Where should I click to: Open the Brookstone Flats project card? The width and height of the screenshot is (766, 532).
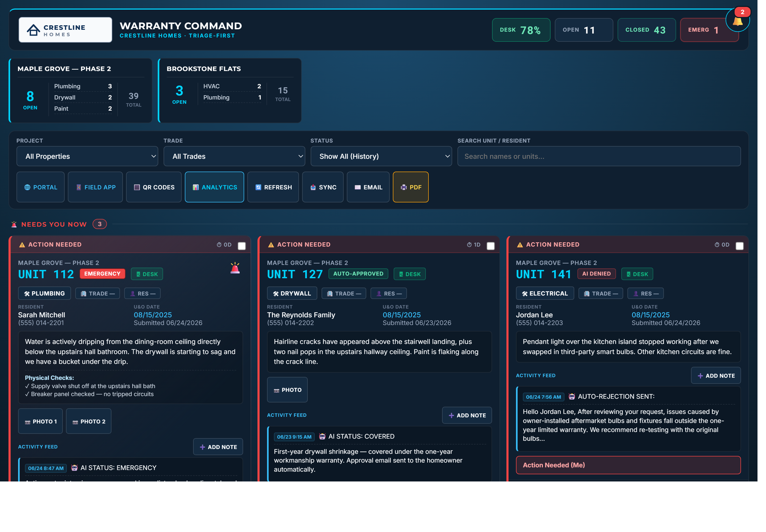230,90
